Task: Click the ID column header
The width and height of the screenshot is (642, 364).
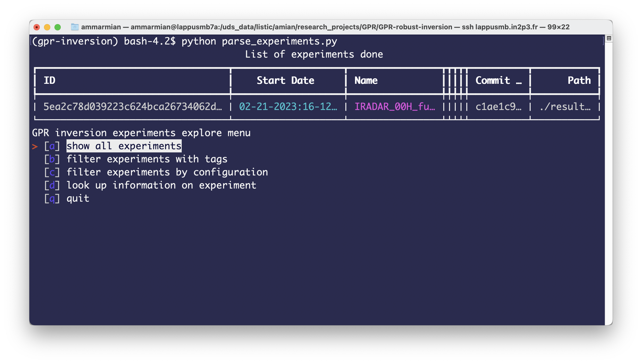Action: [50, 80]
